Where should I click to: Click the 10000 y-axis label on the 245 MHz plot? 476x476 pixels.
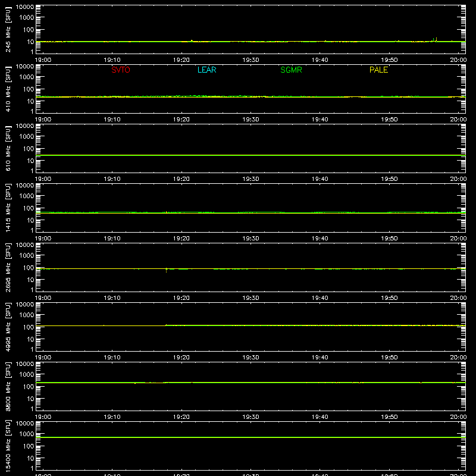(25, 7)
